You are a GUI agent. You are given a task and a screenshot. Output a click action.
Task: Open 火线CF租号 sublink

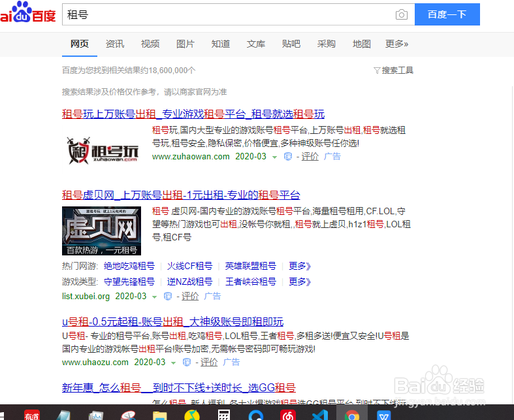190,266
